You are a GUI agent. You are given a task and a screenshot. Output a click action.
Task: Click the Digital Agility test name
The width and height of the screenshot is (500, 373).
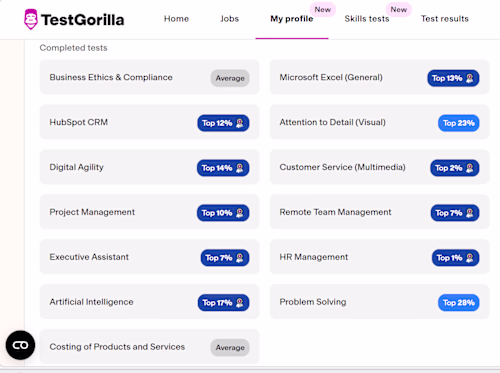pos(76,167)
